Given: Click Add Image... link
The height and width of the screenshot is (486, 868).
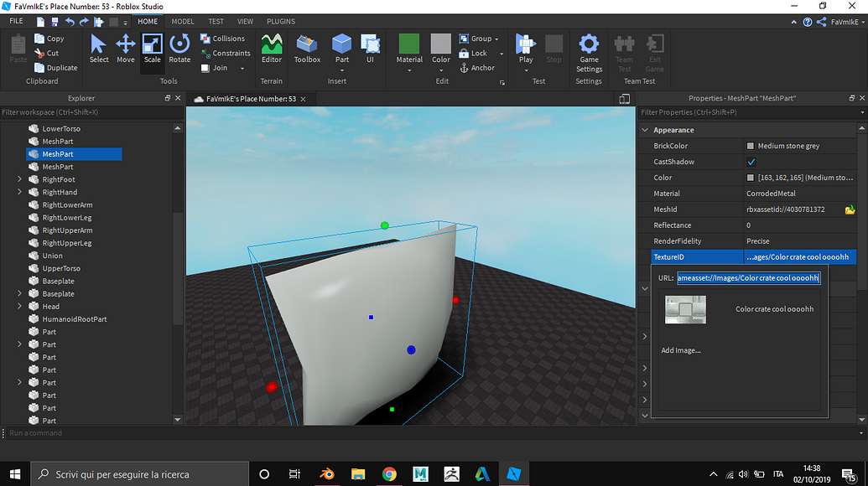Looking at the screenshot, I should pyautogui.click(x=681, y=350).
